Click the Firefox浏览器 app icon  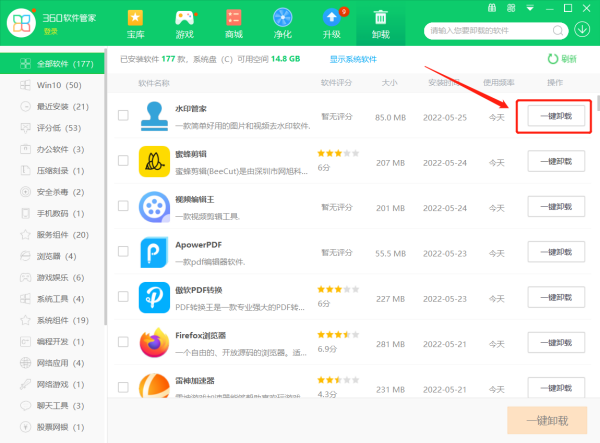pos(154,343)
